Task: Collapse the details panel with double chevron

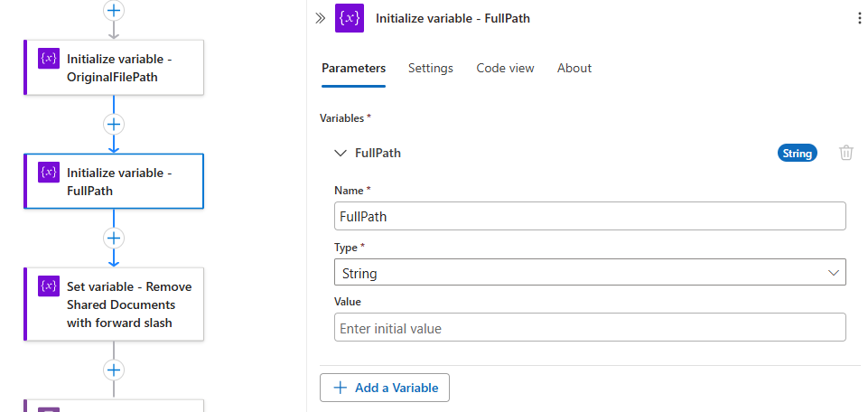Action: click(x=320, y=18)
